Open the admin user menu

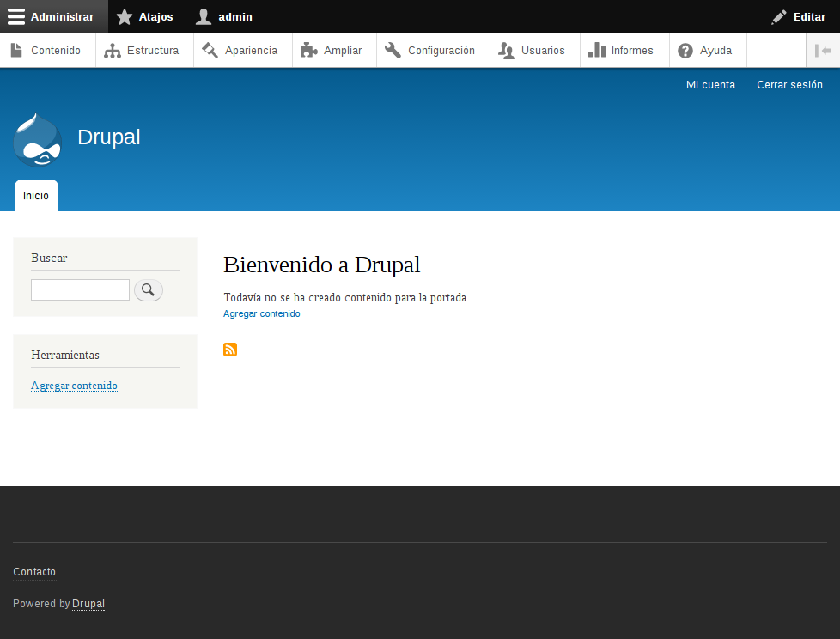(224, 16)
